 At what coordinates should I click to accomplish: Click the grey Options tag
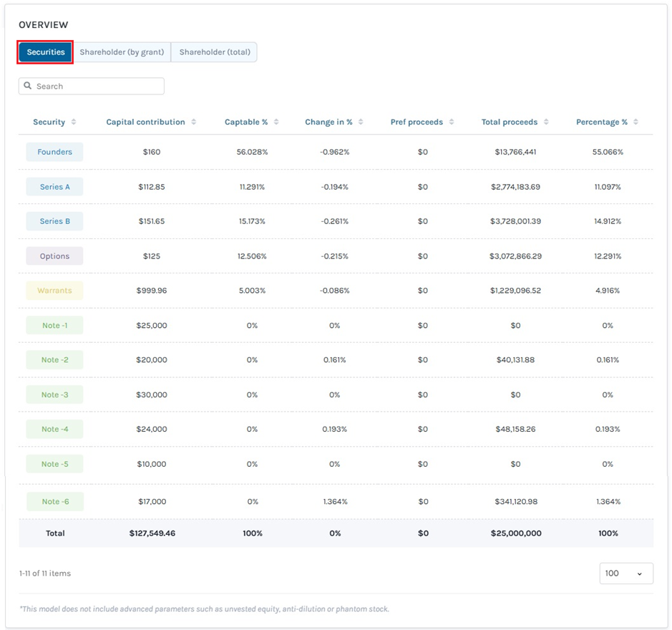[x=54, y=256]
